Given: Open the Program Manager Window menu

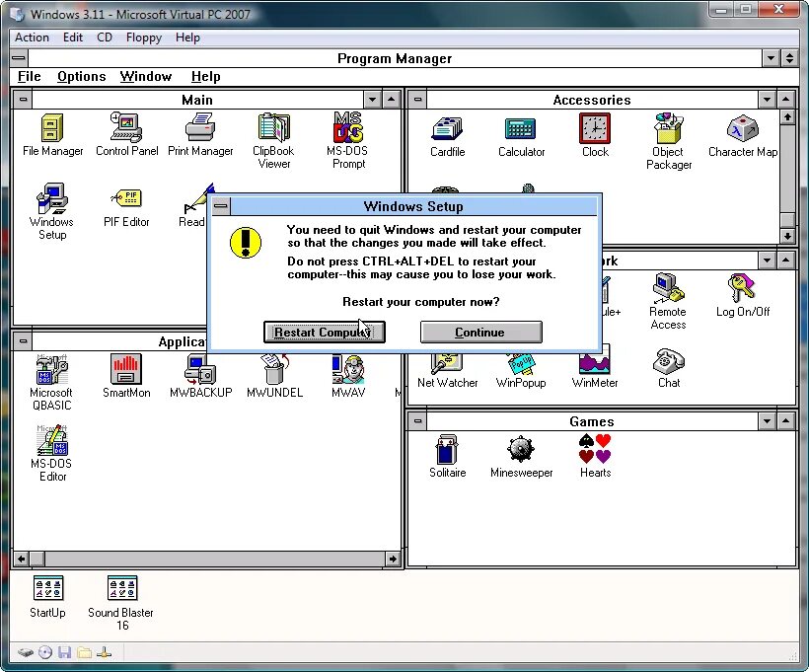Looking at the screenshot, I should (x=146, y=76).
